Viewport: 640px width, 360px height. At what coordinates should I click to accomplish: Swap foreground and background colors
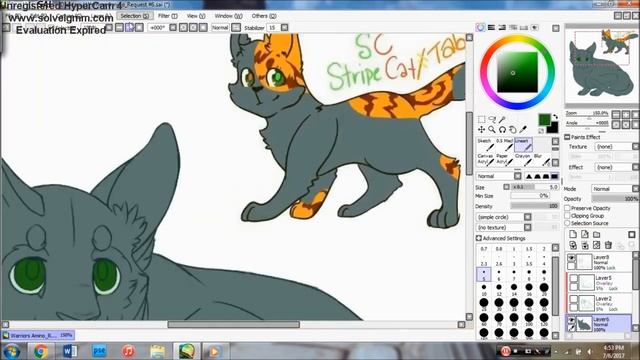coord(555,117)
